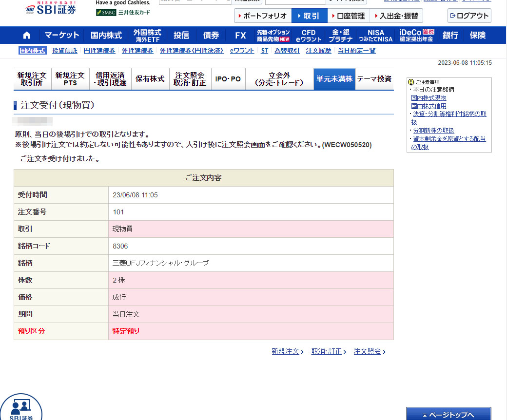Open the 注文履歴 submenu link
The image size is (507, 420).
[318, 51]
